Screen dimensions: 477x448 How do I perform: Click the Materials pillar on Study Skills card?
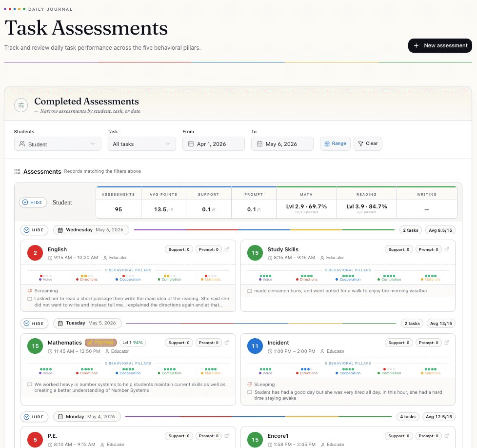tap(431, 278)
